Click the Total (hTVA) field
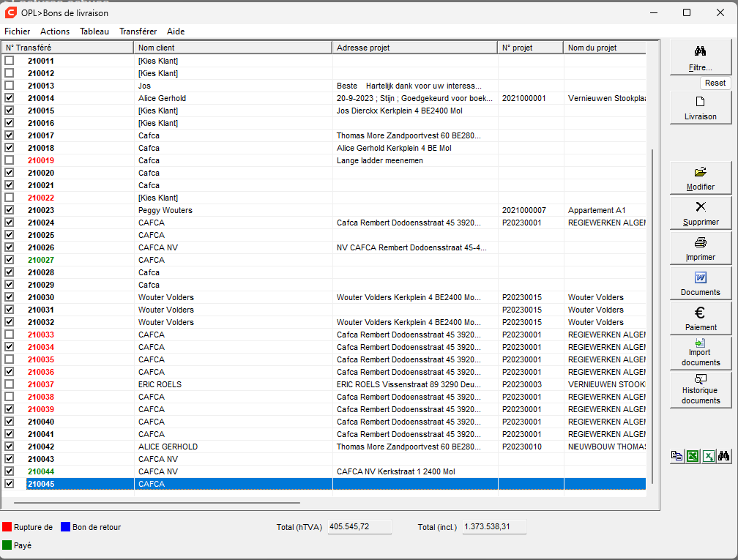 (x=359, y=527)
